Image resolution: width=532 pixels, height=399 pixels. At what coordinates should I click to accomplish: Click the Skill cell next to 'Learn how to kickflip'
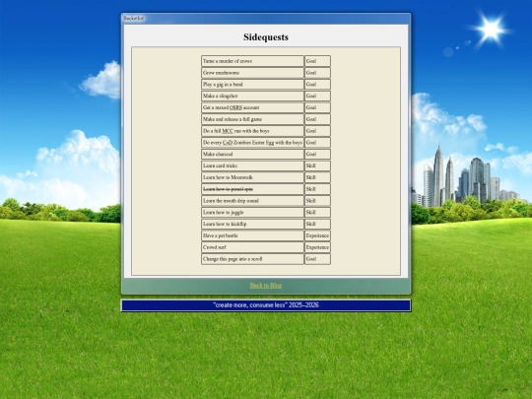(317, 224)
